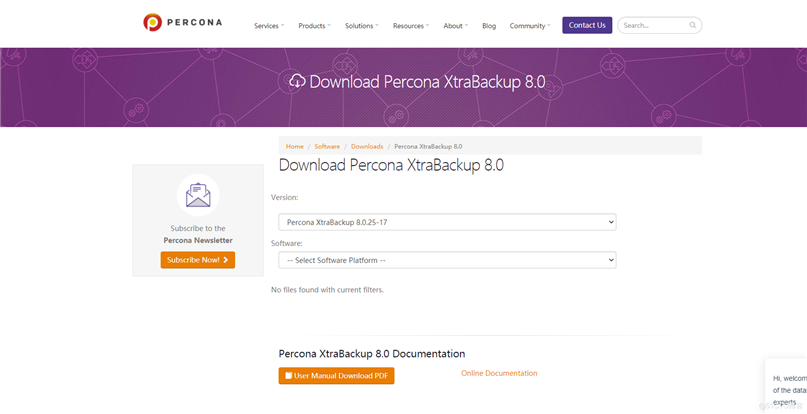Screen dimensions: 807x414
Task: Open the Select Software Platform dropdown
Action: pyautogui.click(x=447, y=260)
